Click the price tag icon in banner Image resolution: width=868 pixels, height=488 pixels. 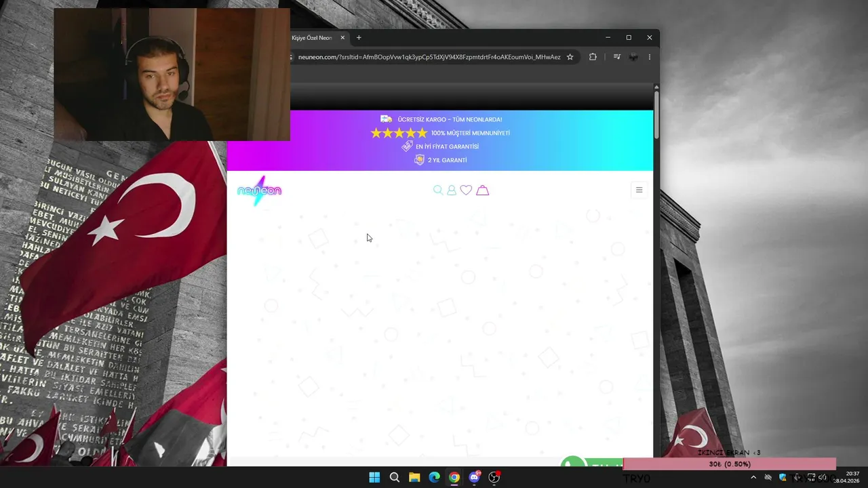tap(407, 146)
